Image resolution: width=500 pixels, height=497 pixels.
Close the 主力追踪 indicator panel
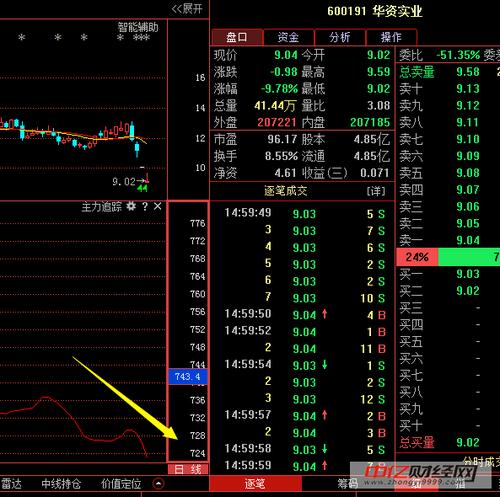[x=158, y=206]
